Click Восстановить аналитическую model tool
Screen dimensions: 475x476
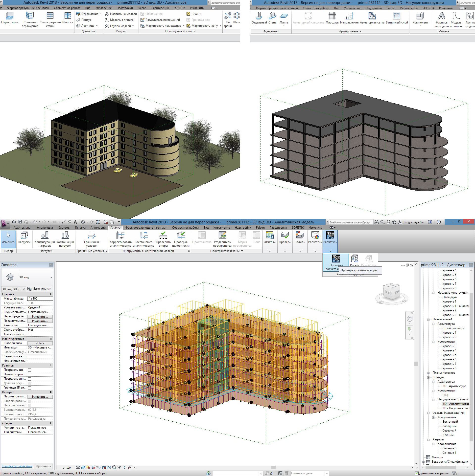point(144,239)
